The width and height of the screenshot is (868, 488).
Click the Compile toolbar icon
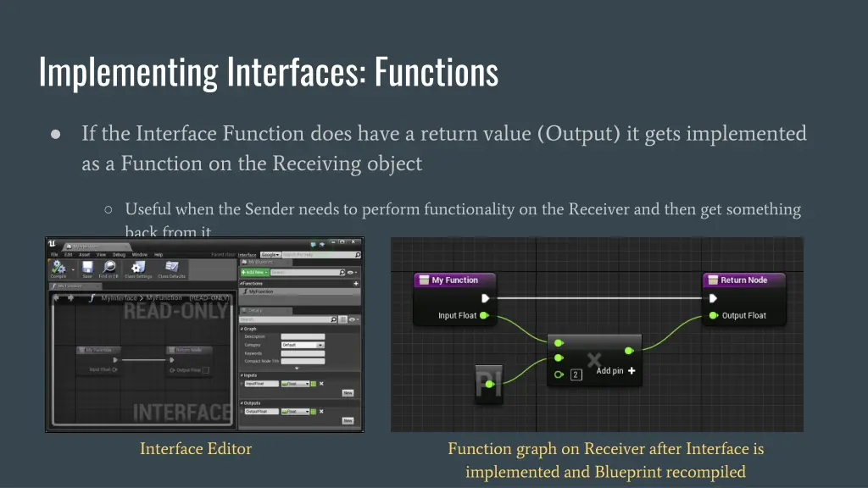(x=58, y=269)
